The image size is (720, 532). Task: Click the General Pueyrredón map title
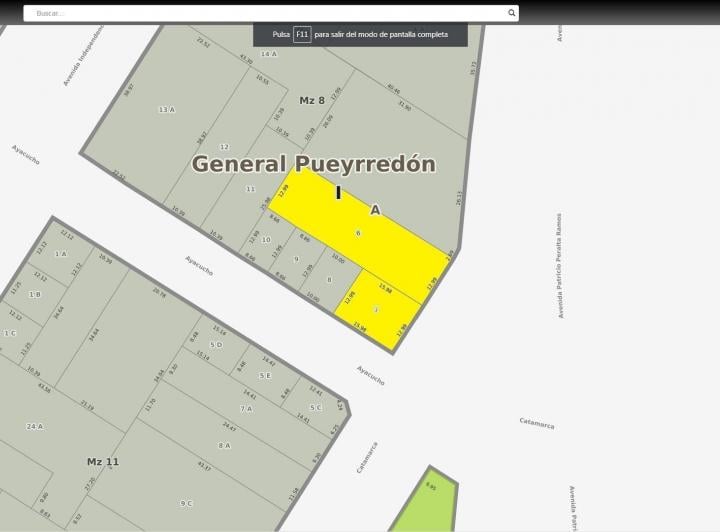(x=314, y=164)
